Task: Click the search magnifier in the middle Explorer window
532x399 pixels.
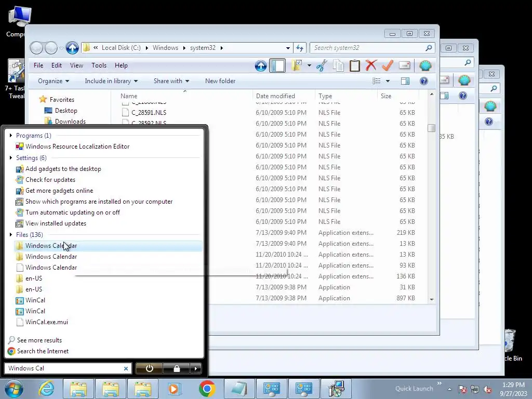Action: (468, 62)
